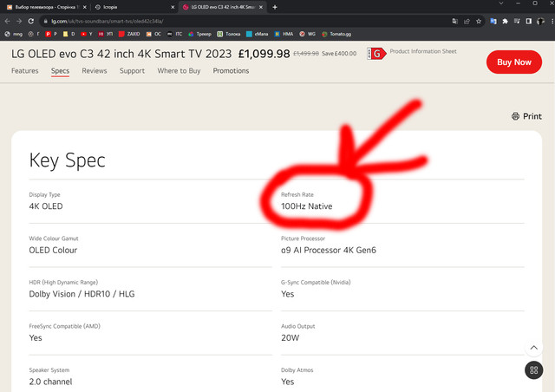Image resolution: width=555 pixels, height=392 pixels.
Task: Open the Product Information Sheet link
Action: click(423, 51)
